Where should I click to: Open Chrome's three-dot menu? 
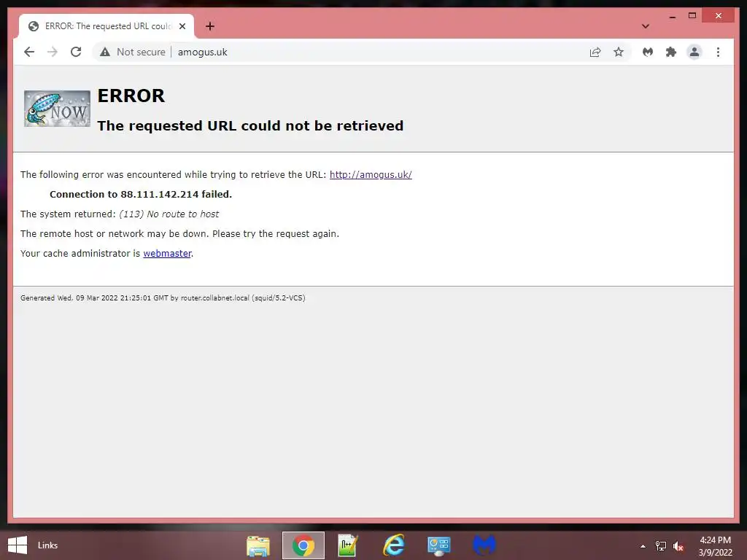point(718,52)
